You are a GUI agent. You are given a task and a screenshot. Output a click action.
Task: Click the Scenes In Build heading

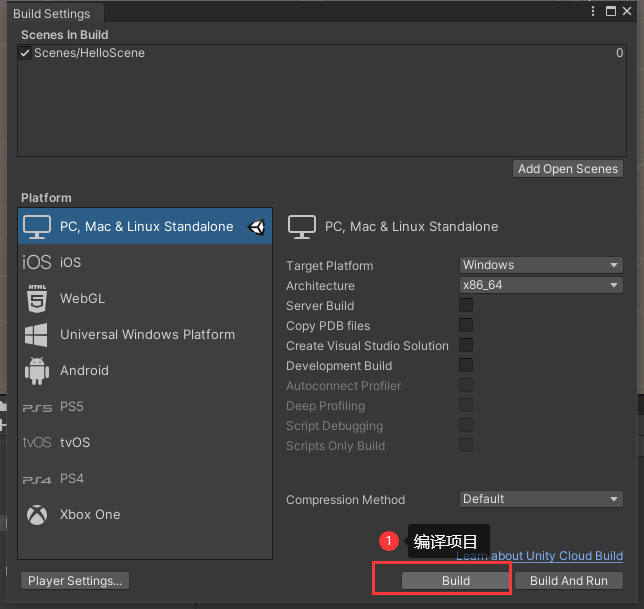(65, 35)
